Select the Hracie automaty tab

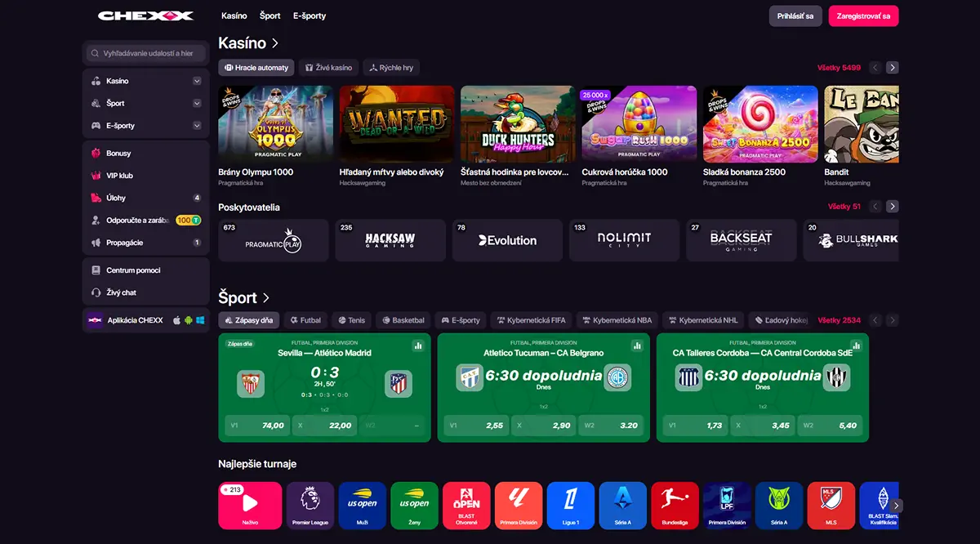[256, 68]
